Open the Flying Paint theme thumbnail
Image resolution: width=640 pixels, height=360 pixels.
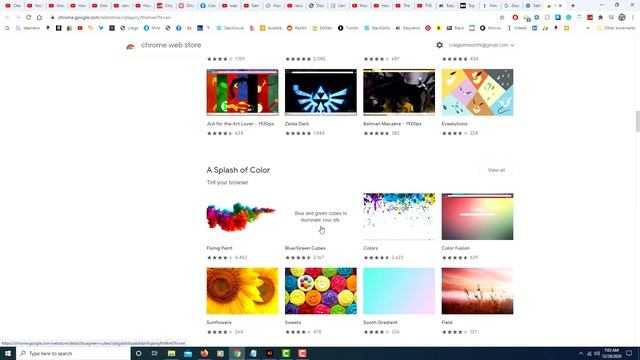[242, 216]
